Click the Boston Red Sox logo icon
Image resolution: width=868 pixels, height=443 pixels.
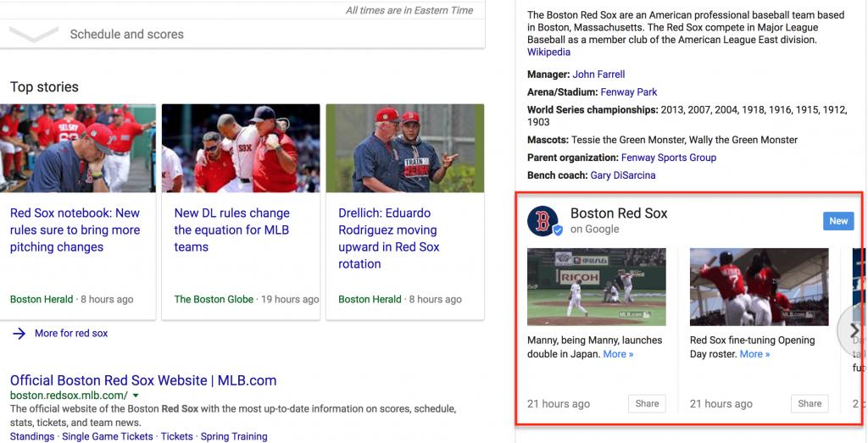[x=542, y=221]
